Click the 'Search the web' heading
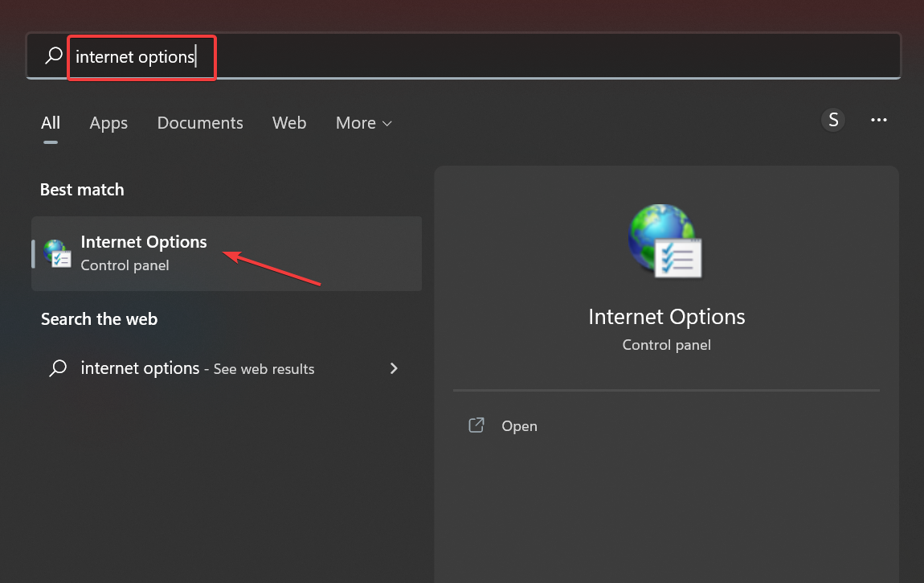The image size is (924, 583). click(99, 319)
